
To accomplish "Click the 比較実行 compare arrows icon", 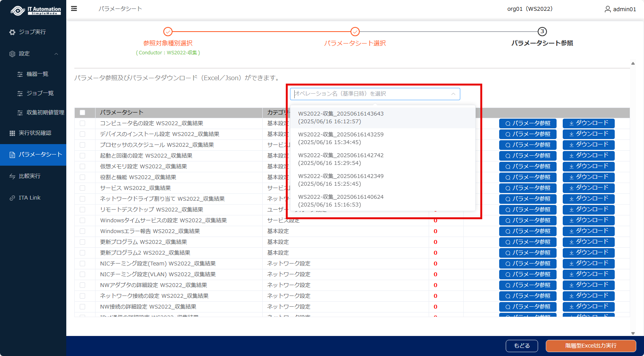I will [12, 176].
